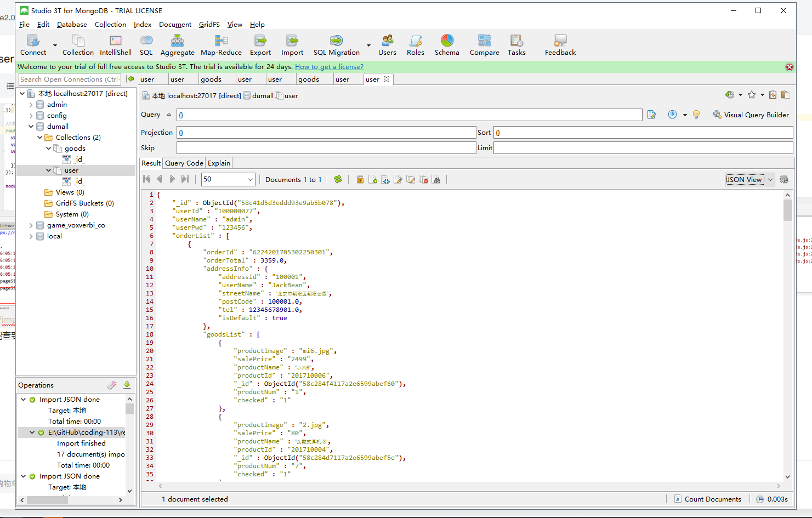Open the Connect button dropdown arrow
The width and height of the screenshot is (812, 518).
coord(55,45)
